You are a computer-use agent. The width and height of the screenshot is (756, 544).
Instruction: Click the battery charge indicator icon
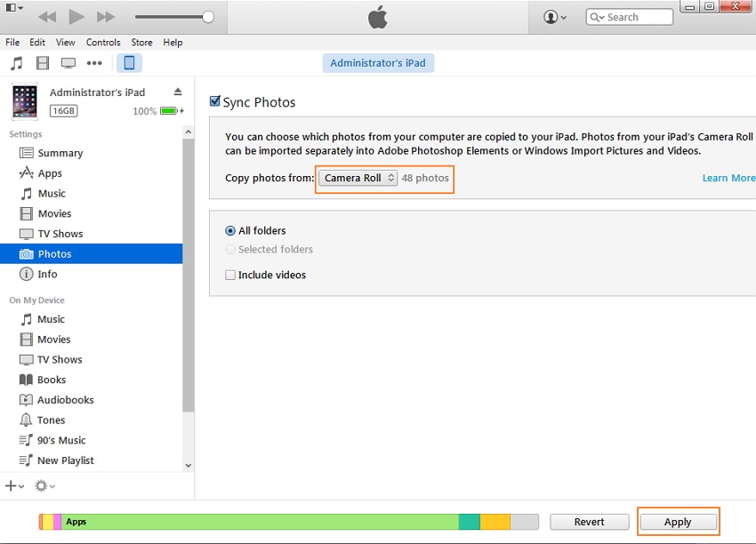[169, 111]
